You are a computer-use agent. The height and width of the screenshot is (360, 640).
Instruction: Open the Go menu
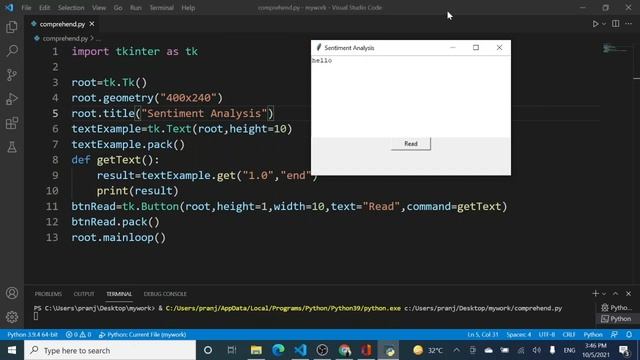coord(118,8)
